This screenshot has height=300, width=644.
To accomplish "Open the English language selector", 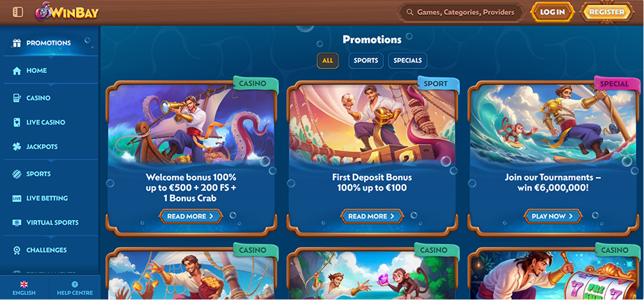I will (24, 288).
